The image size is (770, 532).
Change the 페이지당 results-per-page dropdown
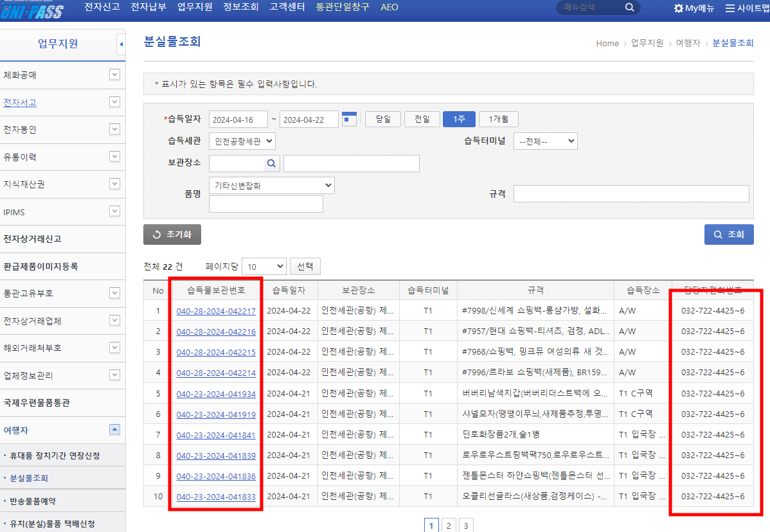pos(264,265)
